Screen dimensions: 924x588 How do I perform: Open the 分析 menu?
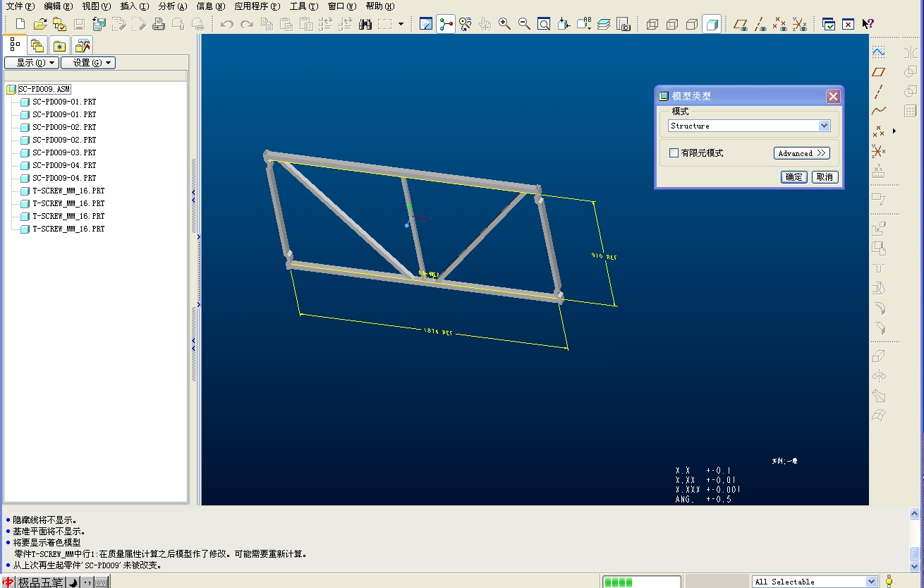(x=172, y=6)
